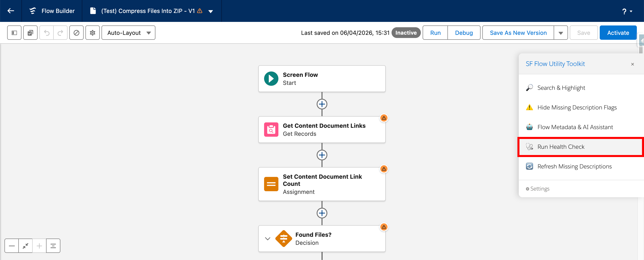
Task: Select the Flow Builder back arrow
Action: point(11,11)
